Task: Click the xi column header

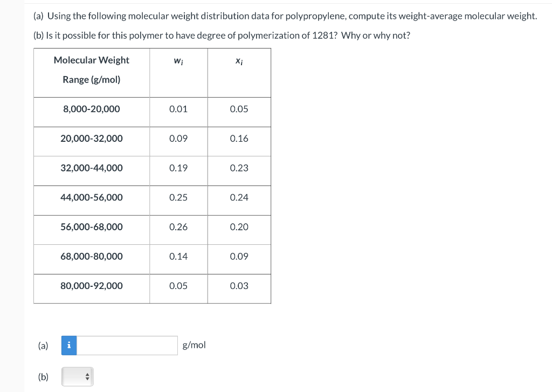Action: 239,60
